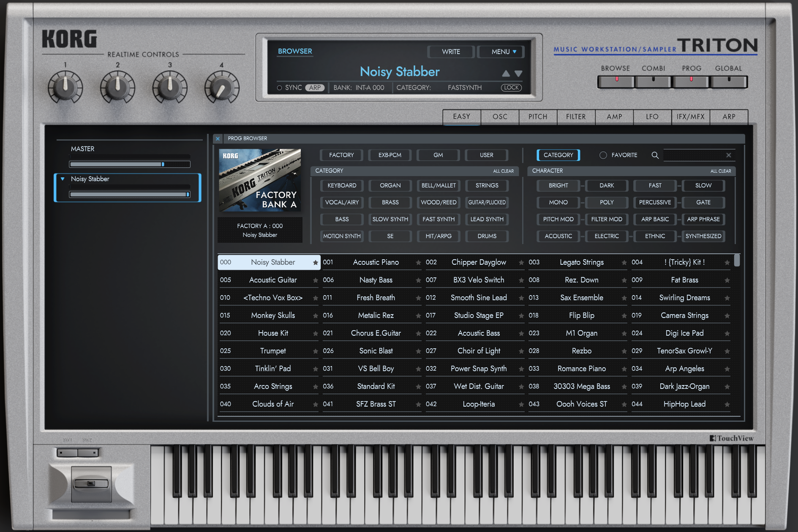Favorite the Fat Brass program star
This screenshot has height=532, width=798.
(x=727, y=280)
